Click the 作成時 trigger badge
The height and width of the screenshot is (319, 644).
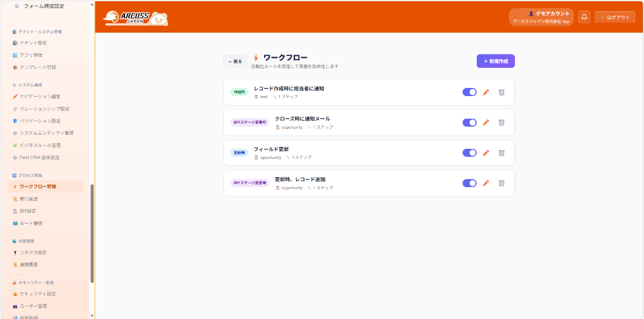239,92
